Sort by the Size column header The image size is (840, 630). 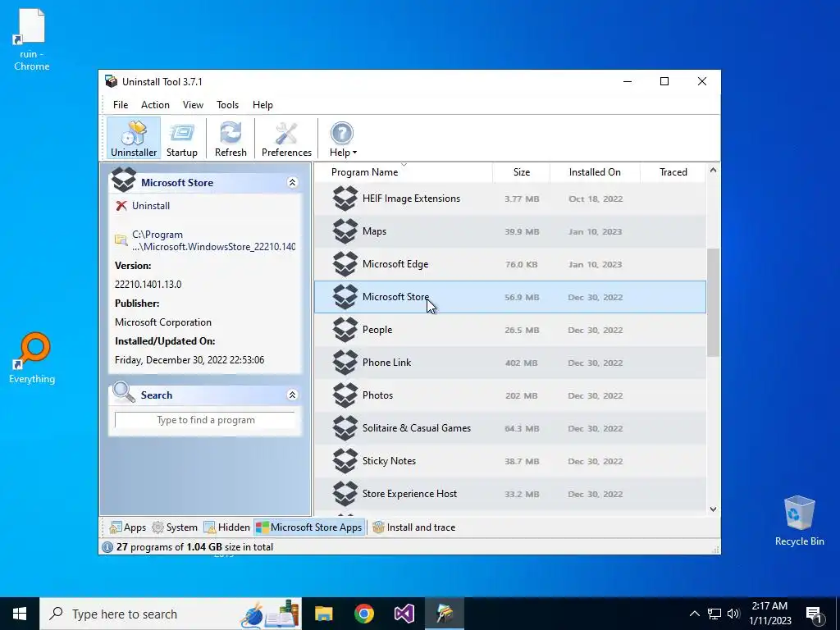click(521, 172)
